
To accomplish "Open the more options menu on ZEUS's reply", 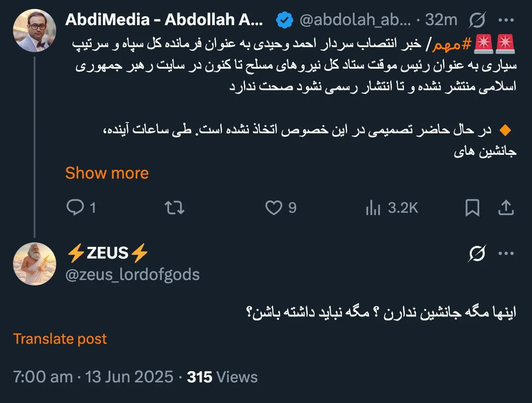I will click(x=506, y=253).
